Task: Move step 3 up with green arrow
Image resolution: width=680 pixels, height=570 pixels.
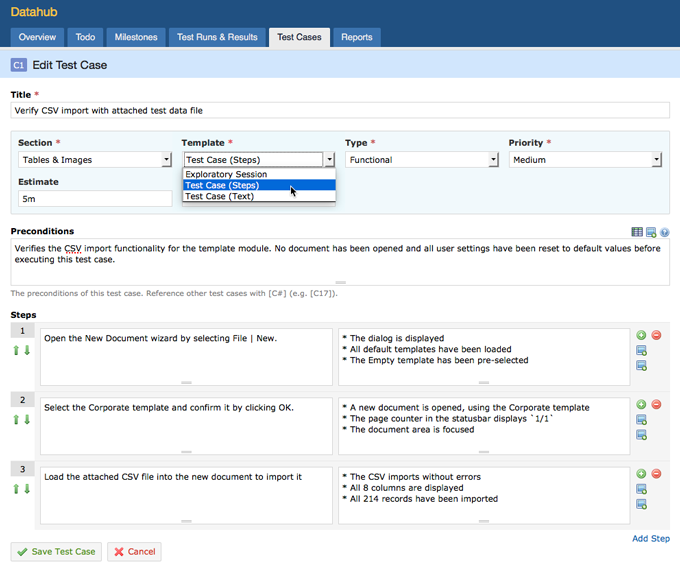Action: 16,489
